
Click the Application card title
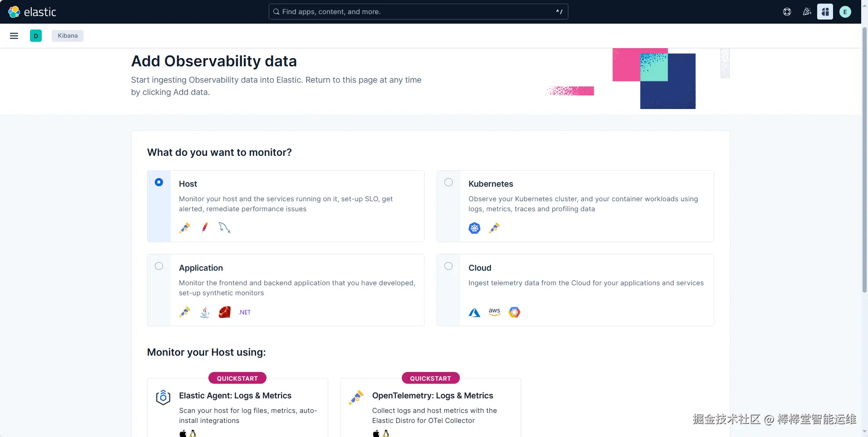pyautogui.click(x=201, y=268)
